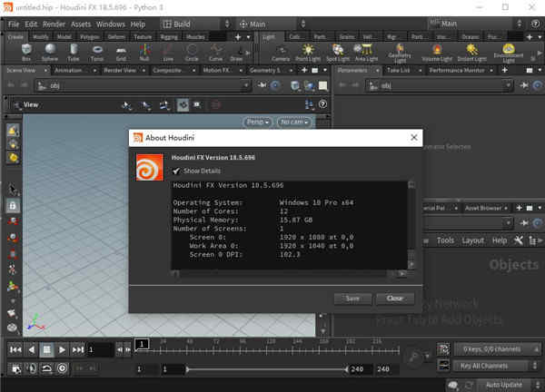Screen dimensions: 545x392
Task: Open the network editor Tools menu
Action: pyautogui.click(x=445, y=240)
